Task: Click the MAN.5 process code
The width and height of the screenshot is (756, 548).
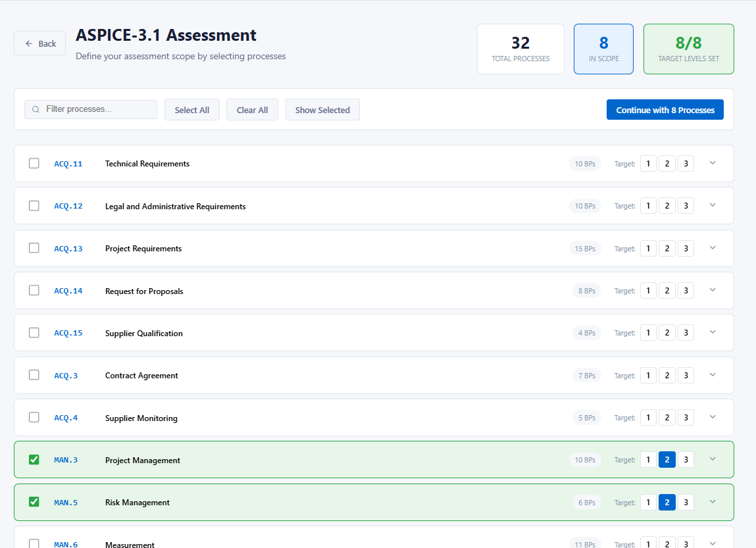Action: click(x=66, y=502)
